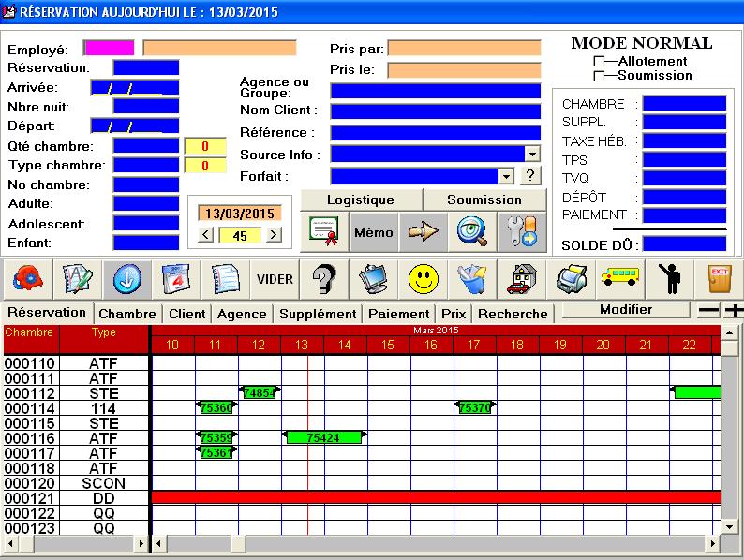Click the printer icon in toolbar

[x=571, y=279]
